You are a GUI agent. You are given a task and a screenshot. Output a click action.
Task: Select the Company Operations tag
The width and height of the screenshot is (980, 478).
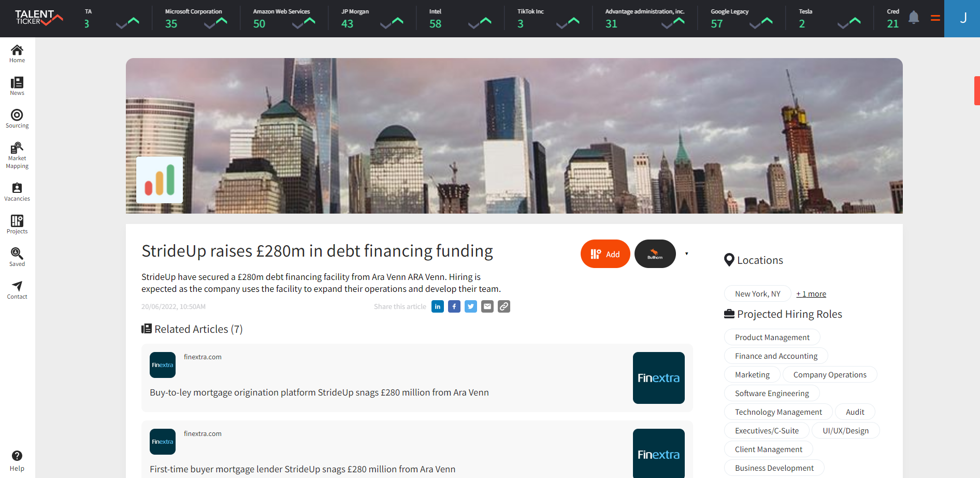830,374
